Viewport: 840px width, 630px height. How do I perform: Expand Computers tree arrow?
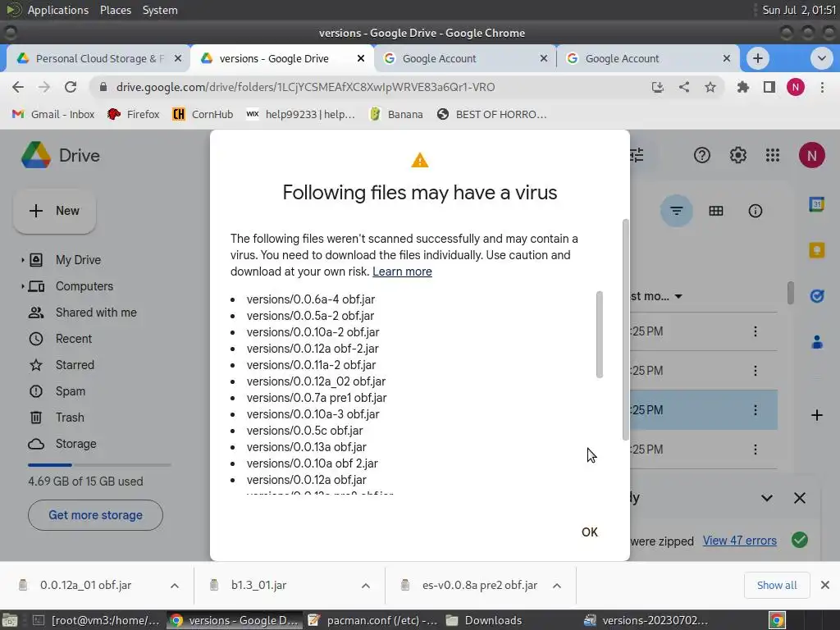pos(22,286)
